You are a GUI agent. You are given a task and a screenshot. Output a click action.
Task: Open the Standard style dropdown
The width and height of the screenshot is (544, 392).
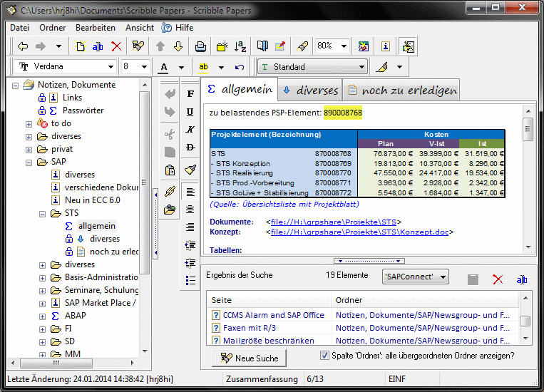tap(362, 67)
